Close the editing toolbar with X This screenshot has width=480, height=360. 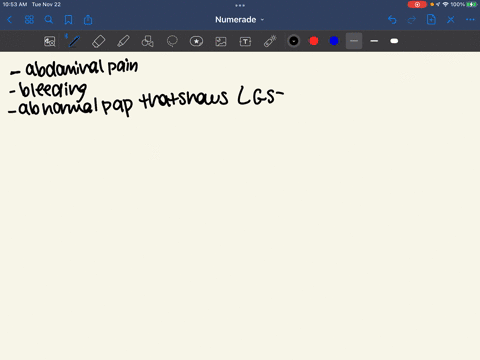[x=451, y=20]
